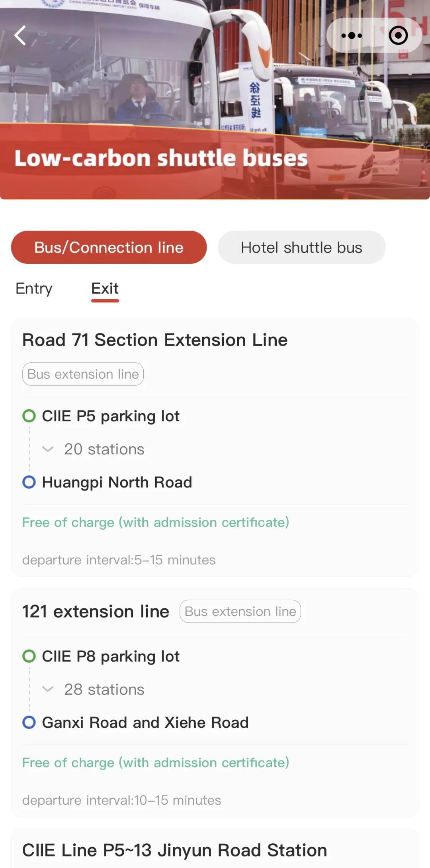Screen dimensions: 430x868
Task: Tap Bus extension line tag beside 121
Action: pos(240,611)
